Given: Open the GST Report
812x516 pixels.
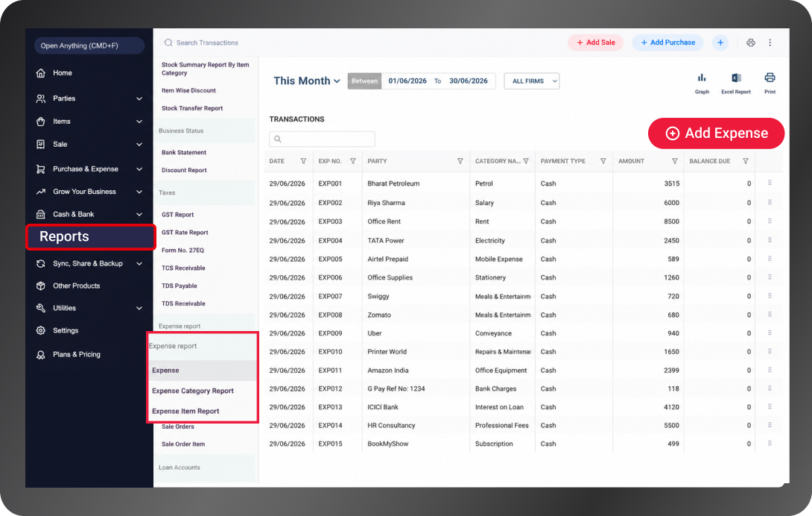Looking at the screenshot, I should coord(177,215).
